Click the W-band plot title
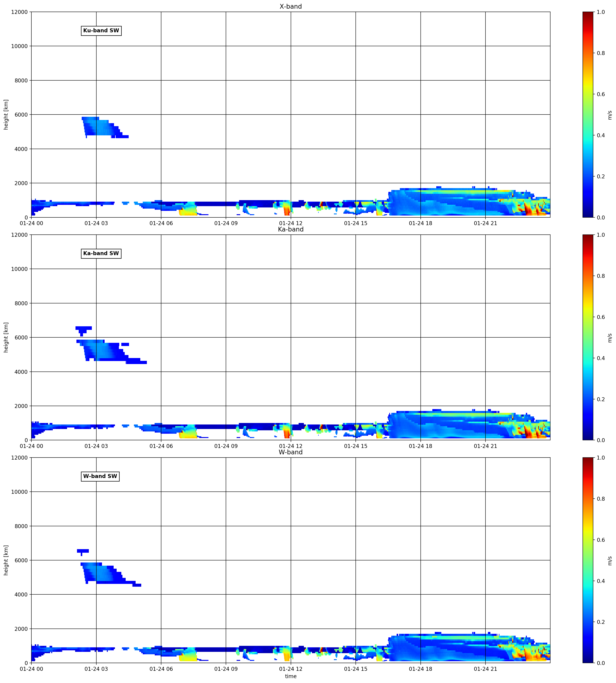The width and height of the screenshot is (616, 683). 290,452
